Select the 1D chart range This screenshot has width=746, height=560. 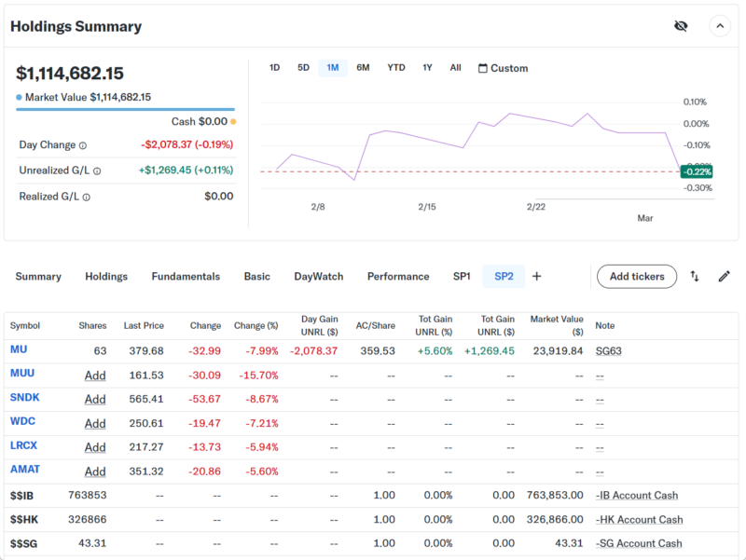click(x=274, y=68)
